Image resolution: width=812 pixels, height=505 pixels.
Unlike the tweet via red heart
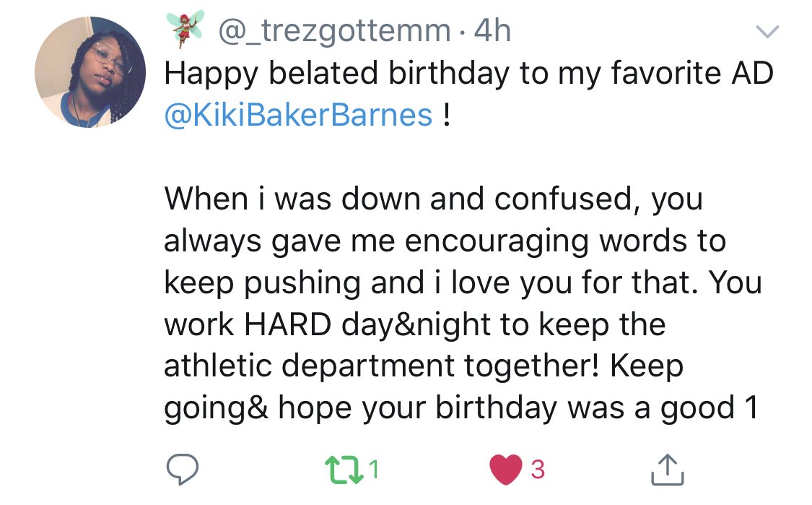coord(506,469)
